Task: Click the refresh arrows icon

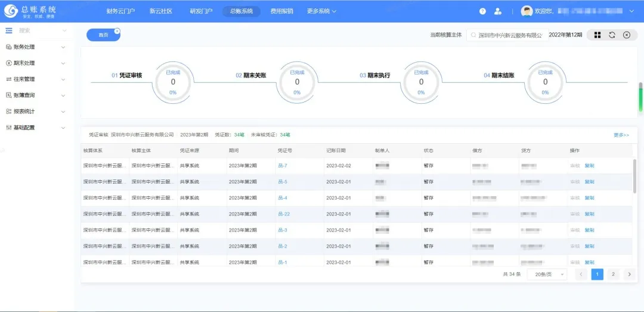Action: 612,35
